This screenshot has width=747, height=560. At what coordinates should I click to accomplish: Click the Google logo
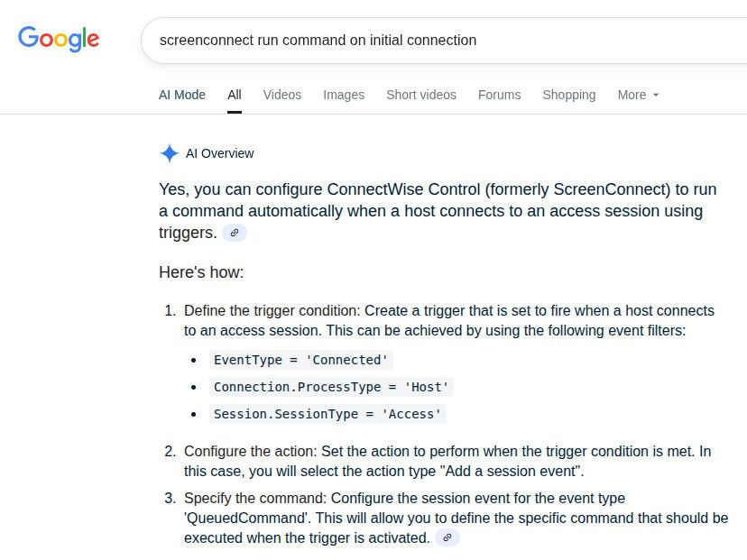59,39
